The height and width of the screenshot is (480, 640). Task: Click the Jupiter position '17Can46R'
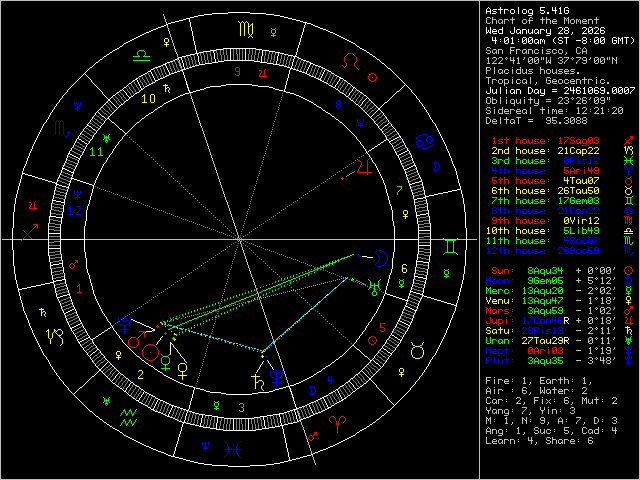(545, 321)
